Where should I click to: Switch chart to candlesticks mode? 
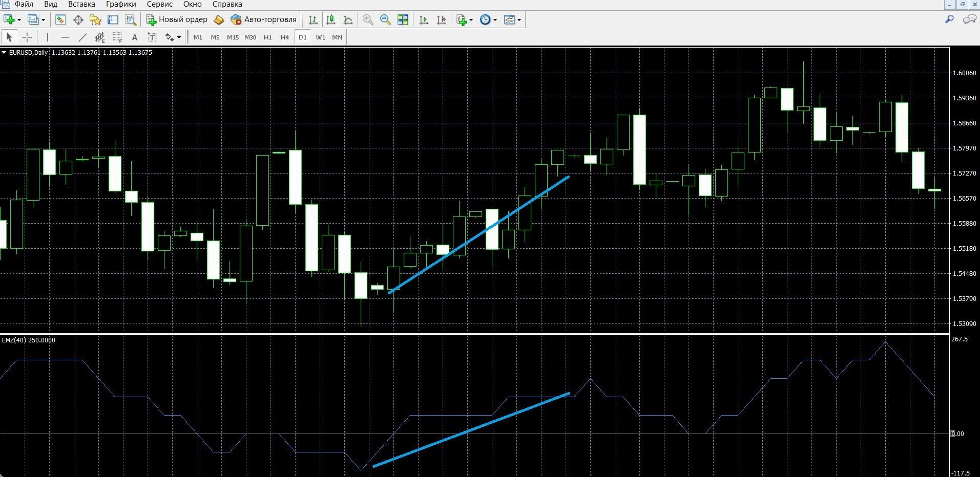(330, 20)
